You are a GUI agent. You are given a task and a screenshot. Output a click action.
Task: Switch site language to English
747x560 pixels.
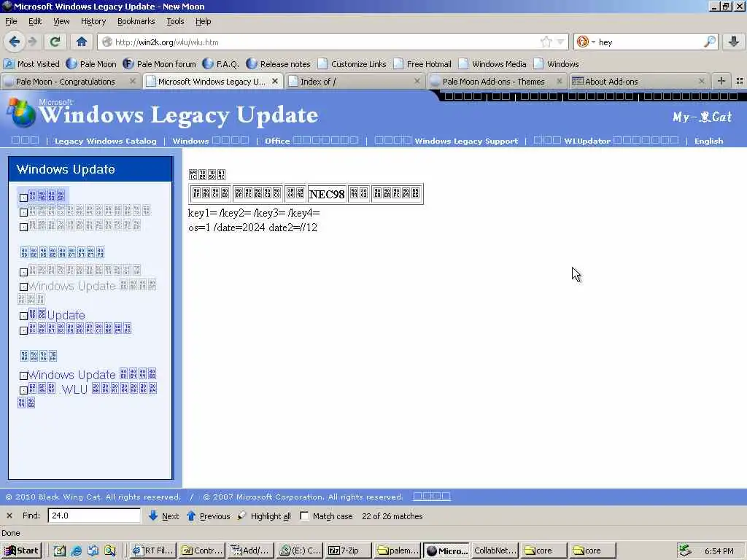[x=708, y=141]
